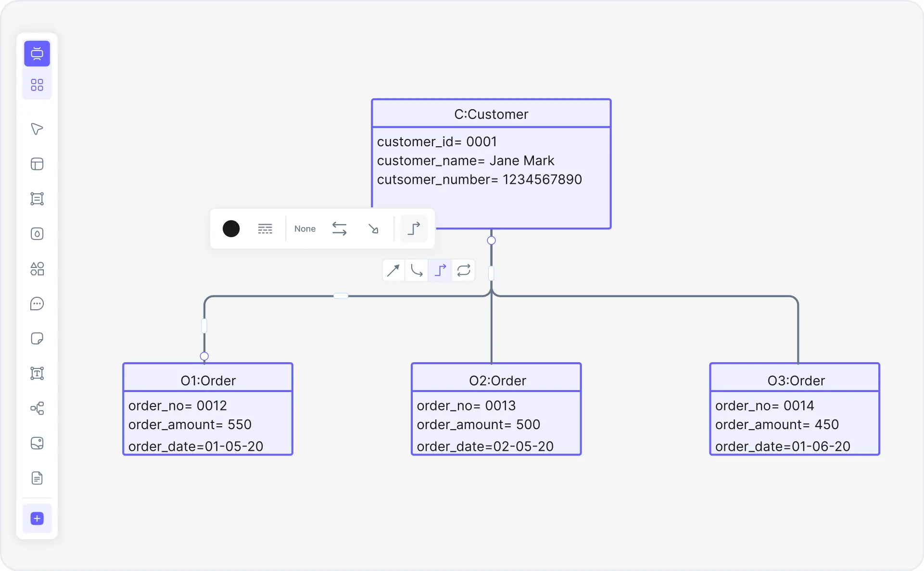Choose the curved connector style
The width and height of the screenshot is (924, 571).
click(x=417, y=270)
